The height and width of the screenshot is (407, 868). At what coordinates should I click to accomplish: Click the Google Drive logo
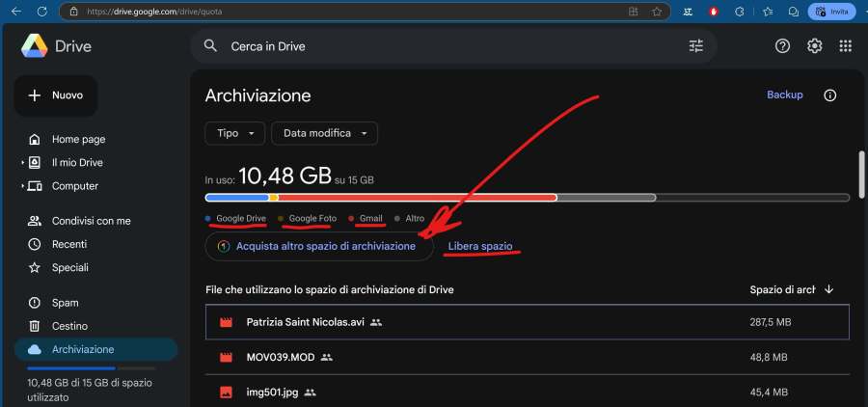[x=36, y=46]
